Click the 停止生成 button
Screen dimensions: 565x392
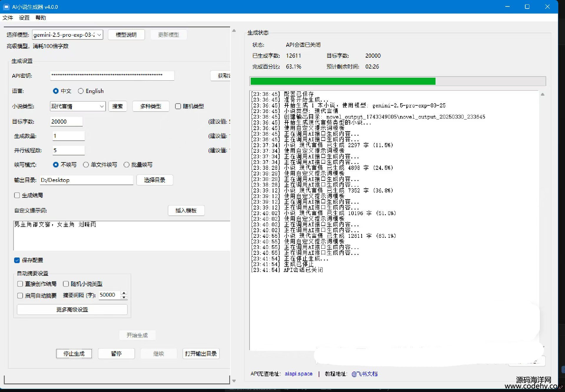tap(74, 353)
